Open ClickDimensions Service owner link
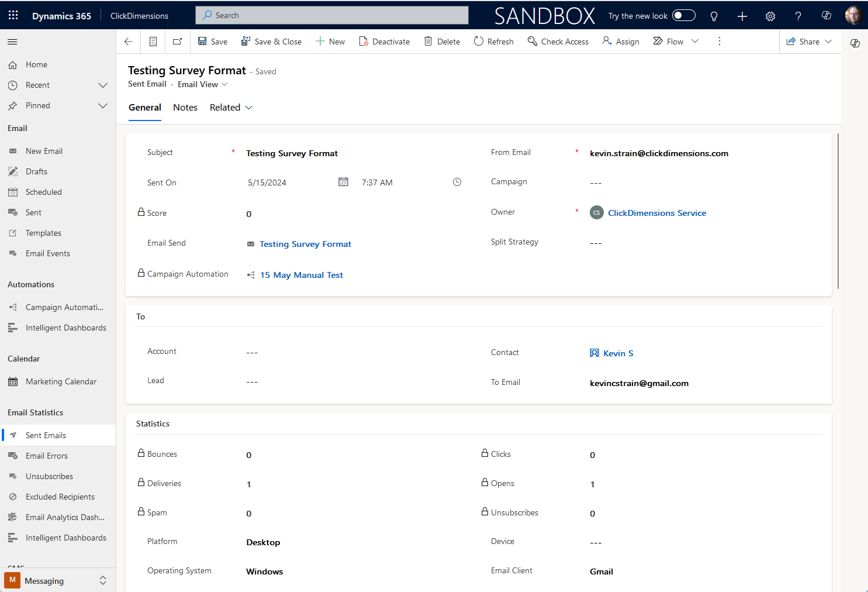 pos(657,213)
